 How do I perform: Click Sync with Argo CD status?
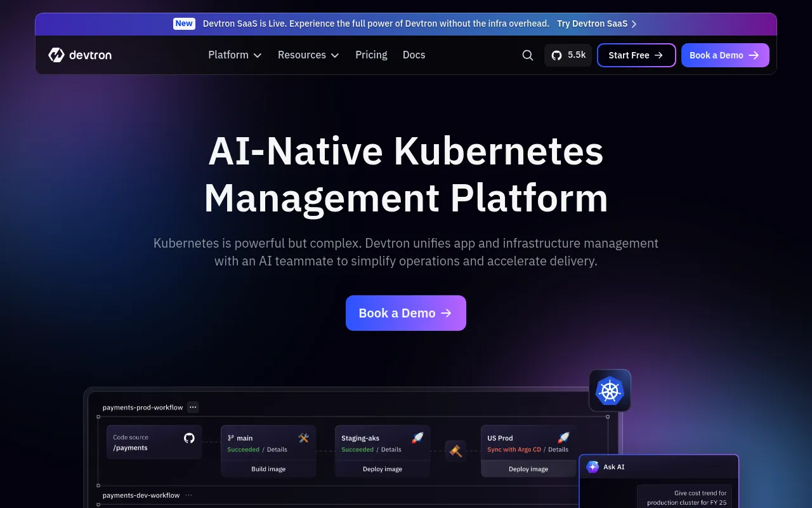pyautogui.click(x=514, y=450)
